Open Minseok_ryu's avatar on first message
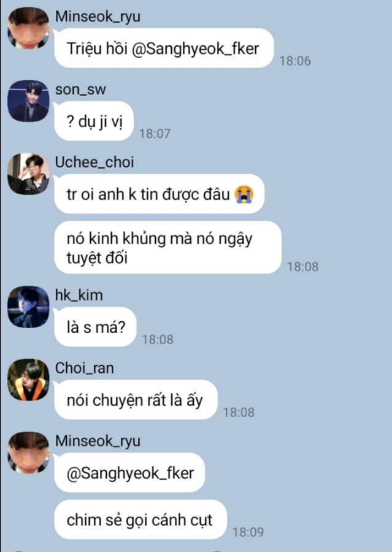 29,28
